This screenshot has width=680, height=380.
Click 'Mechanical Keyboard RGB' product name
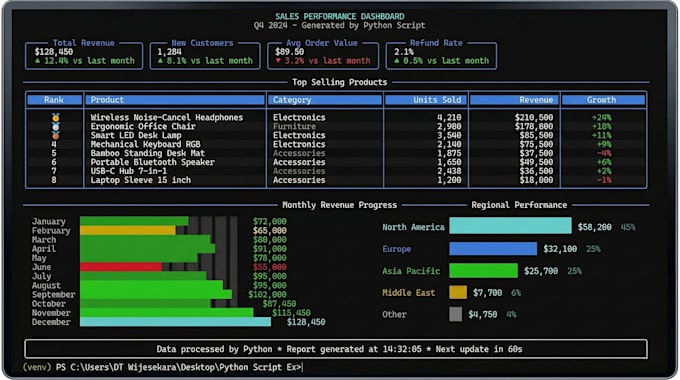[145, 144]
